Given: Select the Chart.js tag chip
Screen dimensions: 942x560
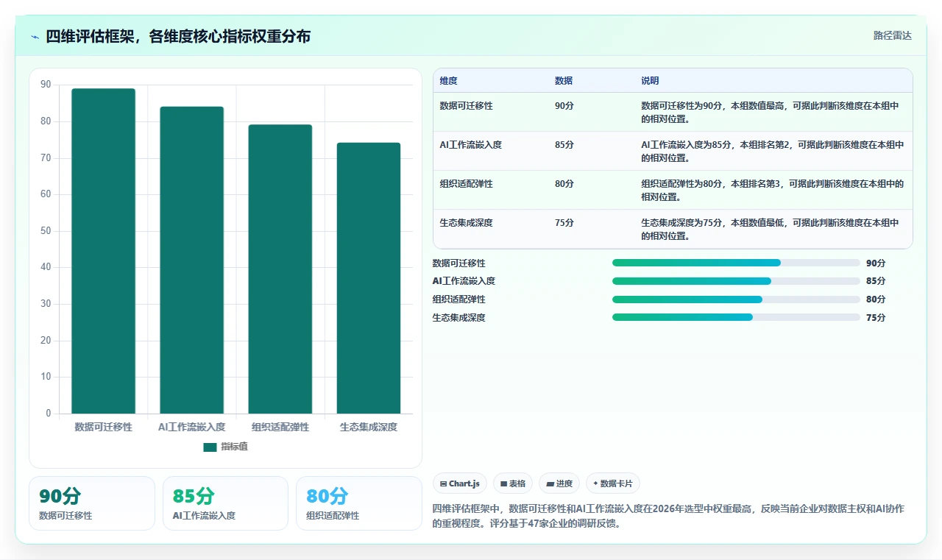Looking at the screenshot, I should click(460, 483).
